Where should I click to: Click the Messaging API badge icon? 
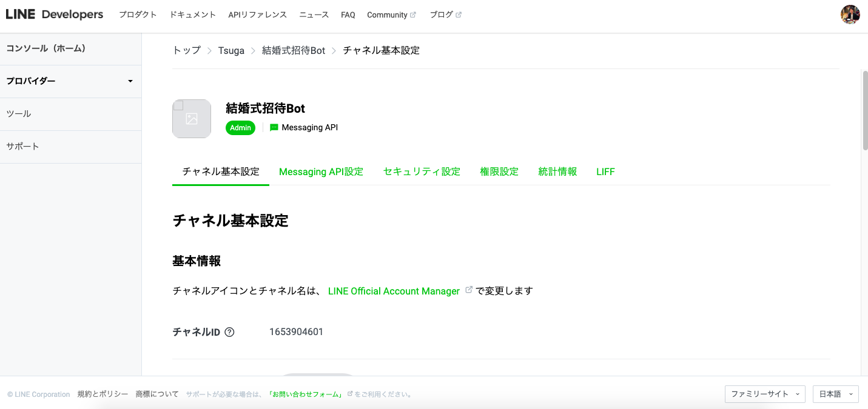(x=273, y=127)
